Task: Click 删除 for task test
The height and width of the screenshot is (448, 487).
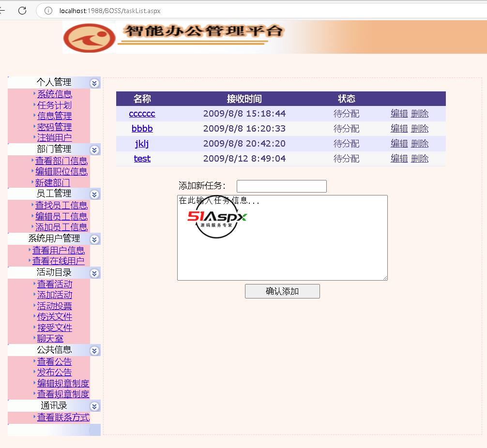Action: coord(420,159)
